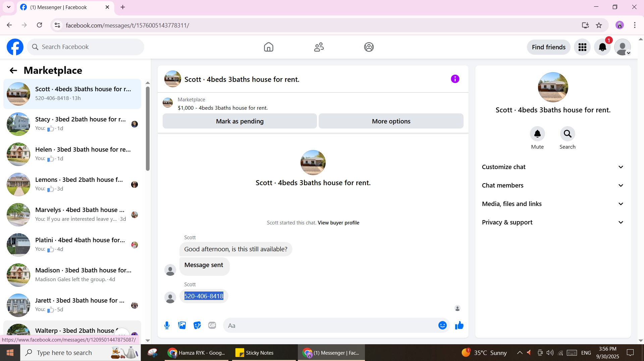Bookmark this page star icon
Screen dimensions: 644x361
[599, 25]
